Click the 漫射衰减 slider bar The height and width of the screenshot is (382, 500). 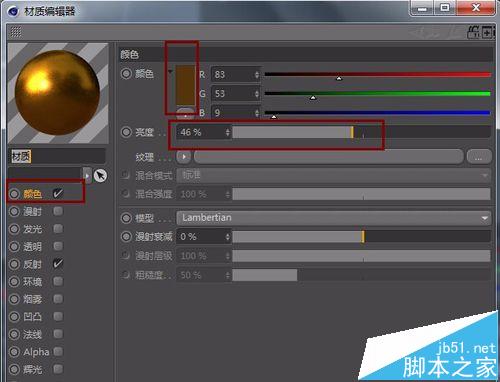click(x=361, y=237)
